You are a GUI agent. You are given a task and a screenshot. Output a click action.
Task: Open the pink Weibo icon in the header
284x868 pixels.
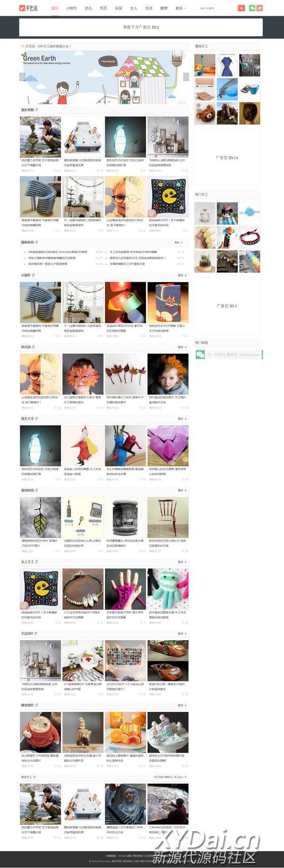point(260,8)
